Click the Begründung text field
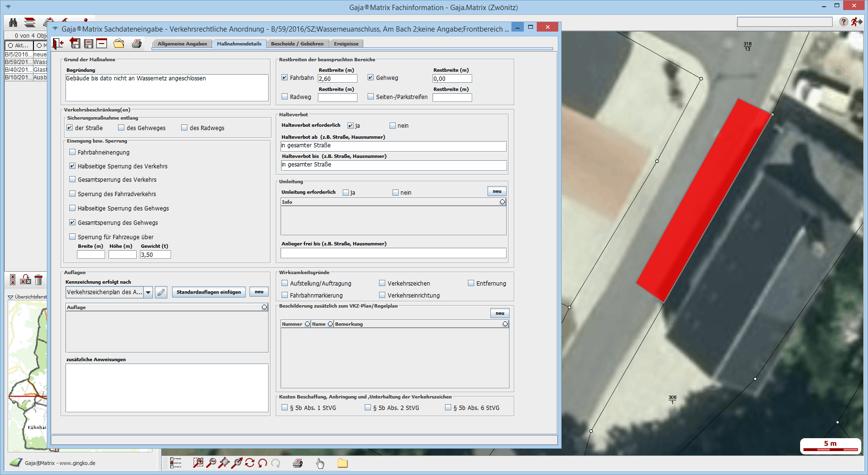Viewport: 868px width, 475px height. [x=167, y=88]
